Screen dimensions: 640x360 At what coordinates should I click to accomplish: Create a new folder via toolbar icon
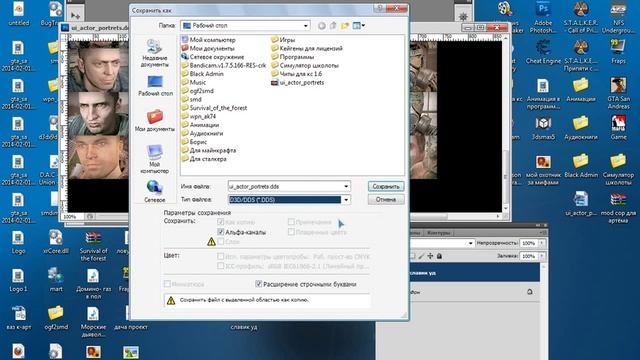[x=345, y=26]
